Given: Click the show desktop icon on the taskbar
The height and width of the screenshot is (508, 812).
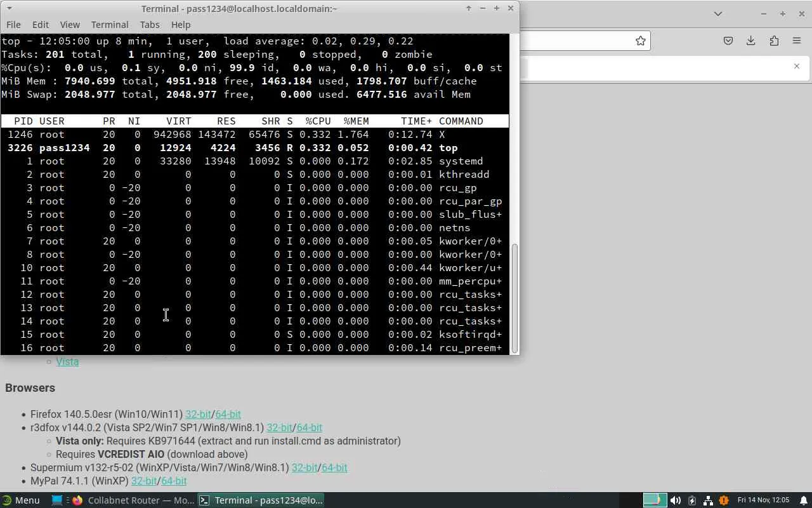Looking at the screenshot, I should pyautogui.click(x=57, y=500).
